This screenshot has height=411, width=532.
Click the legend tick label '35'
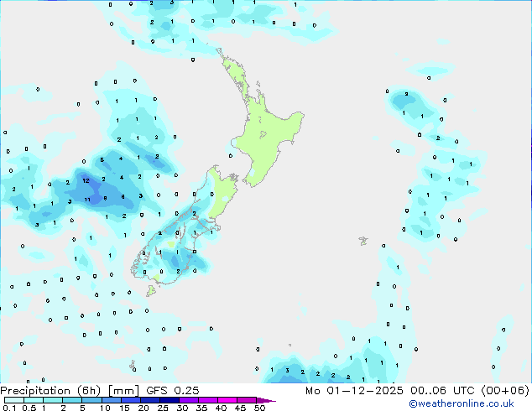click(201, 408)
